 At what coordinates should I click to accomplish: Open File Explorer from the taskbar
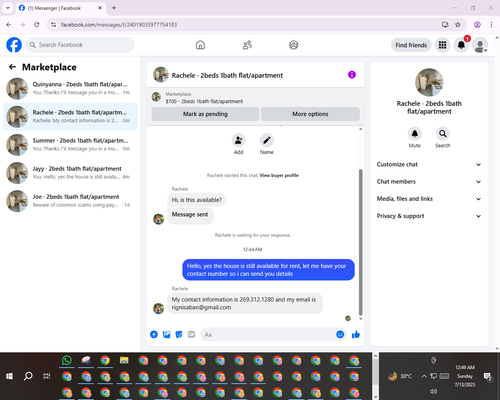(x=124, y=360)
